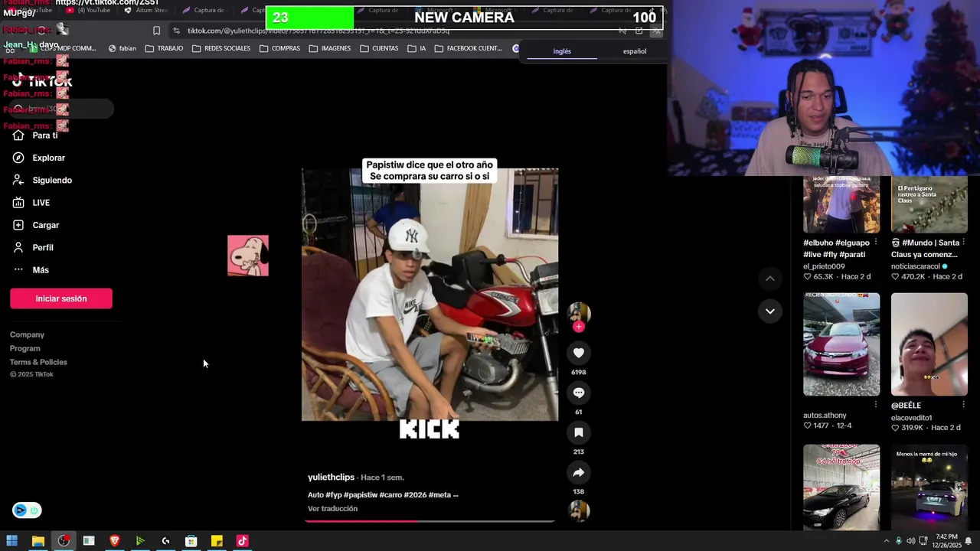This screenshot has height=551, width=980.
Task: Open the autos.athony red car thumbnail
Action: click(x=841, y=344)
